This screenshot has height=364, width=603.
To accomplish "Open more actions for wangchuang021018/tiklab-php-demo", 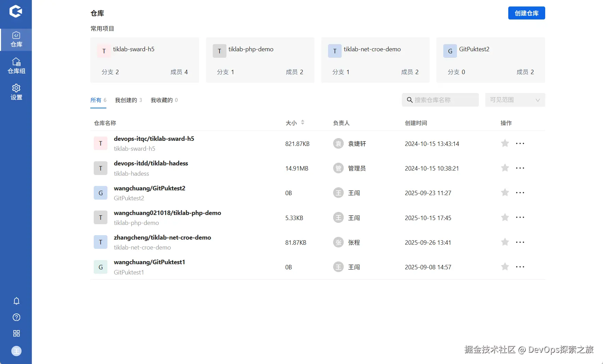I will (520, 217).
